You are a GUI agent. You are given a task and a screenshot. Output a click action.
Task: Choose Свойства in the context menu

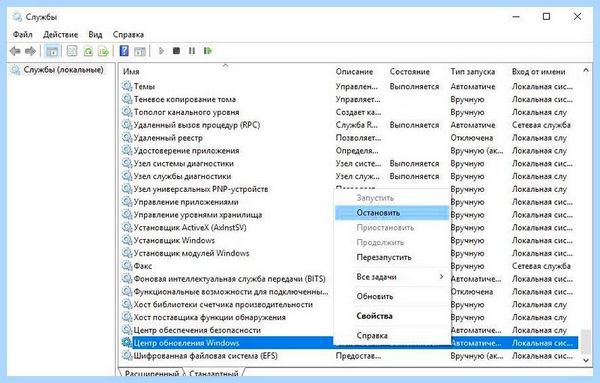pos(392,316)
